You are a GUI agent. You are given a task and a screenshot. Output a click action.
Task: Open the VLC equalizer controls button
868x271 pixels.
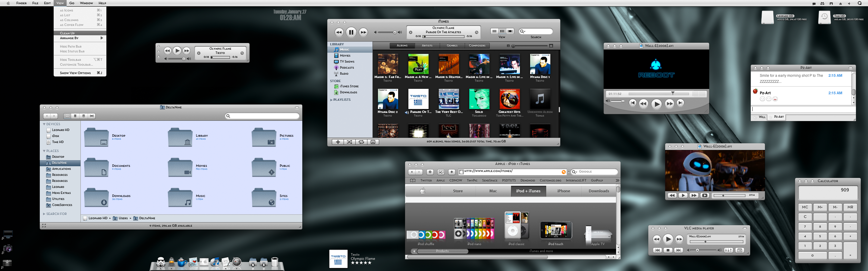[x=728, y=250]
